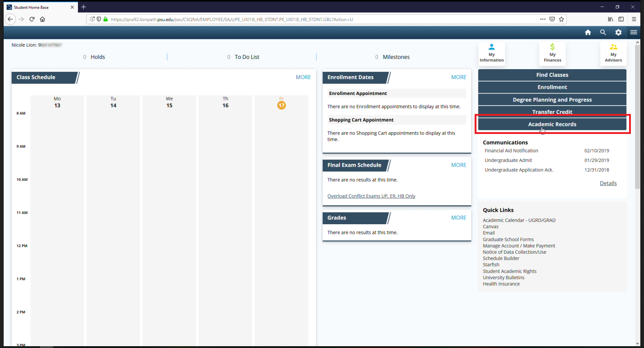Open the Email quick link
The width and height of the screenshot is (644, 348).
click(x=489, y=233)
